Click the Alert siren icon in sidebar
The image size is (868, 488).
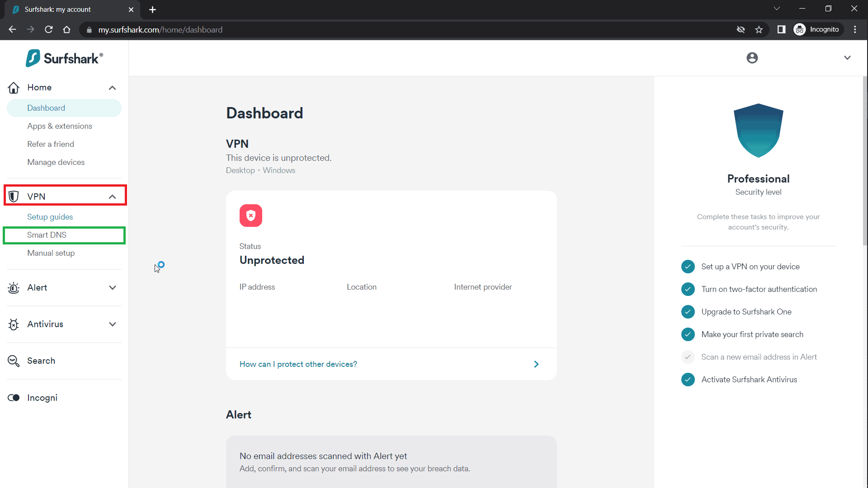(x=14, y=288)
